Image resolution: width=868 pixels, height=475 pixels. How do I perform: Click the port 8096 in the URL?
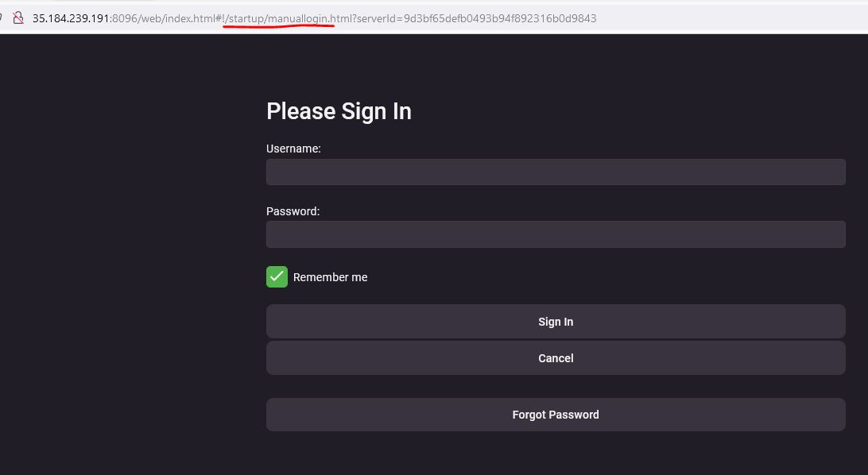point(126,18)
